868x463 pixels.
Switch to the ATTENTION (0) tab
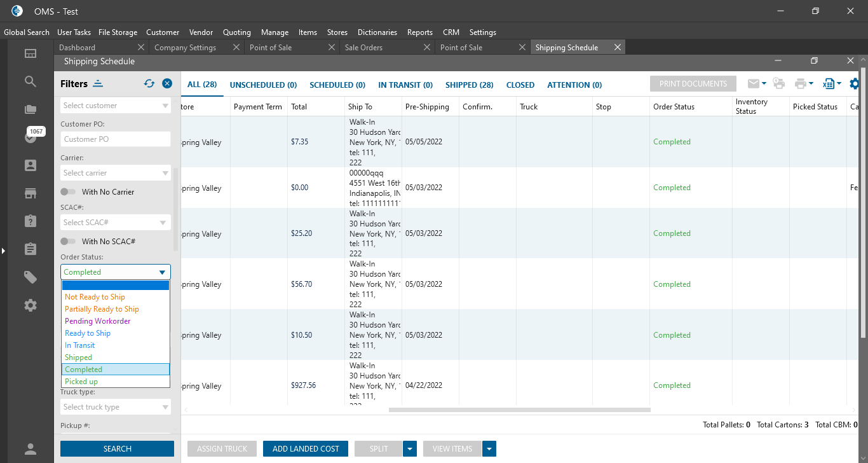[x=574, y=85]
